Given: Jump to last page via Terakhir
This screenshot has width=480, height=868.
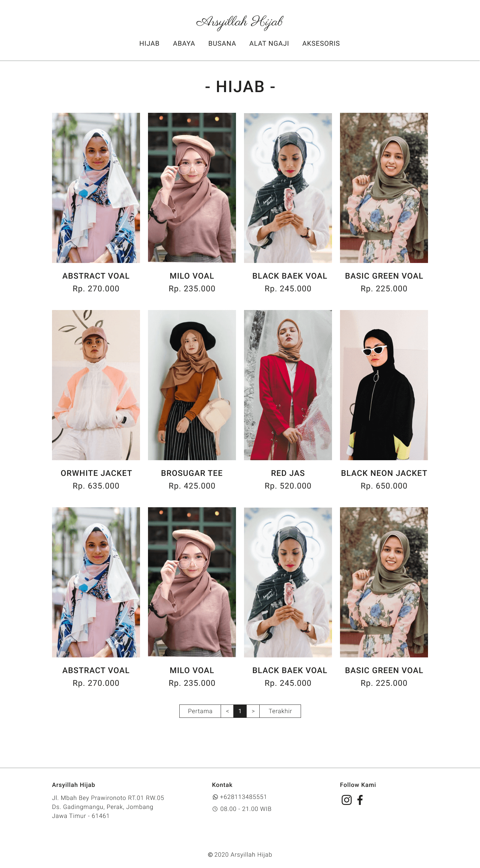Looking at the screenshot, I should [280, 711].
